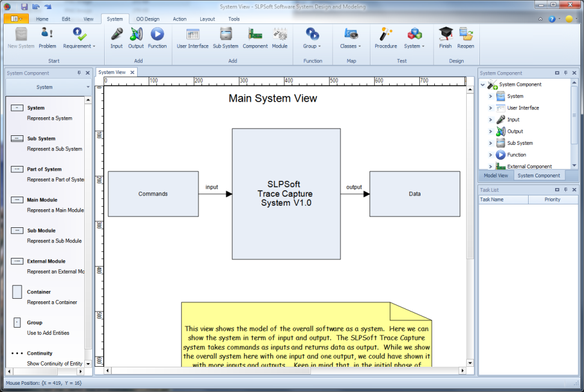Screen dimensions: 584x392
Task: Open the Requirement ribbon dropdown
Action: (x=79, y=38)
